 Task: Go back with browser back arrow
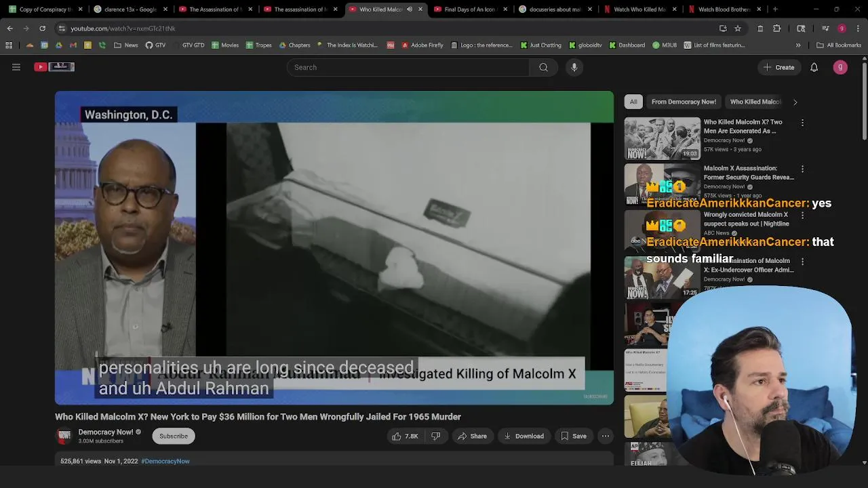[9, 28]
